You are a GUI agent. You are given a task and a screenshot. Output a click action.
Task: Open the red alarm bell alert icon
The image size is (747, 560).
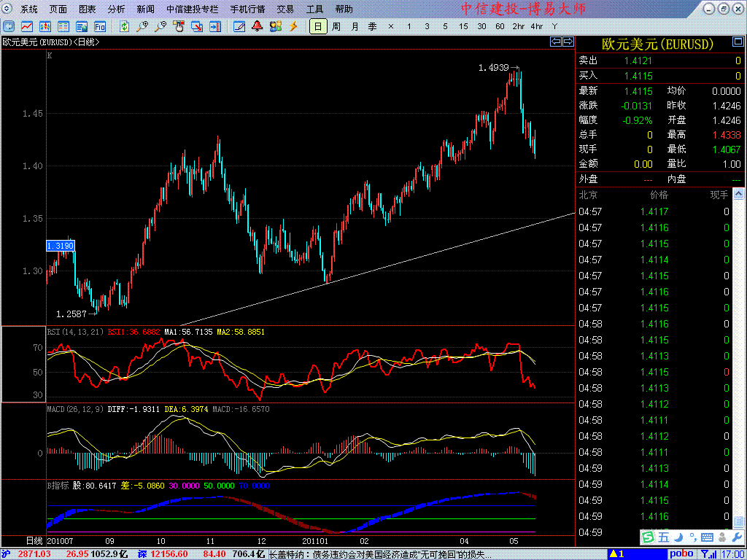click(258, 26)
